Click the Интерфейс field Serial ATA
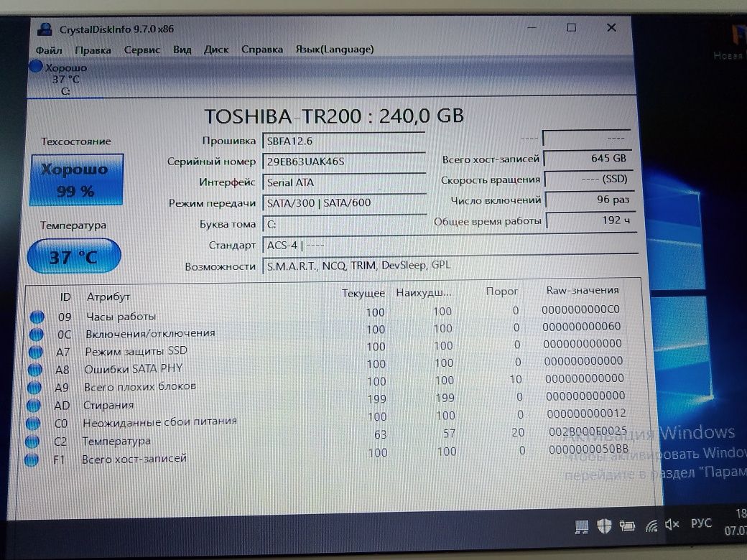The height and width of the screenshot is (560, 747). pos(344,182)
